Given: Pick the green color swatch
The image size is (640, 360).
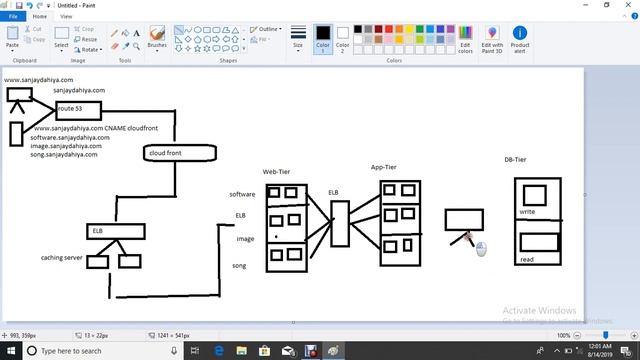Looking at the screenshot, I should tap(420, 29).
